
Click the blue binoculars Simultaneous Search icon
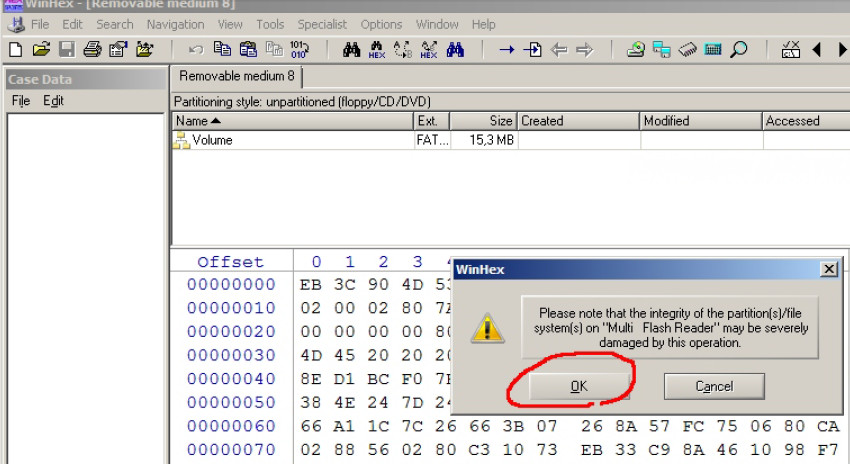click(455, 50)
